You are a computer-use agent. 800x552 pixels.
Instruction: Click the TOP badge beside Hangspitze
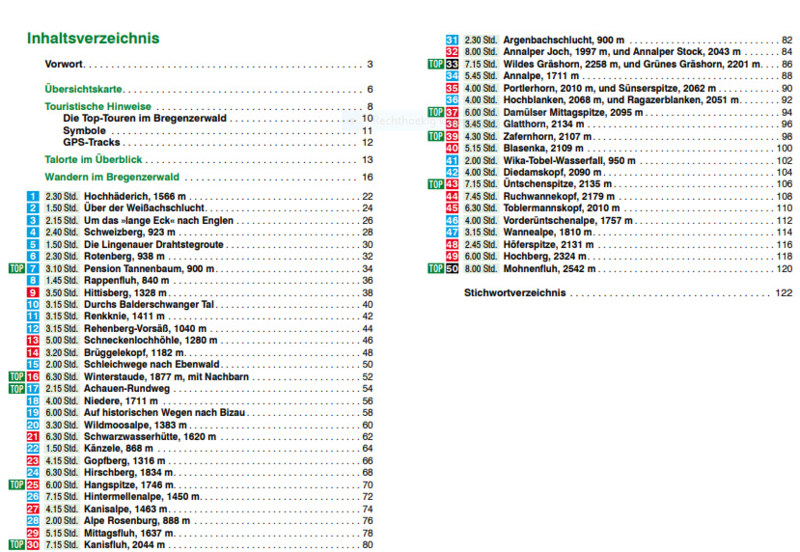click(17, 485)
